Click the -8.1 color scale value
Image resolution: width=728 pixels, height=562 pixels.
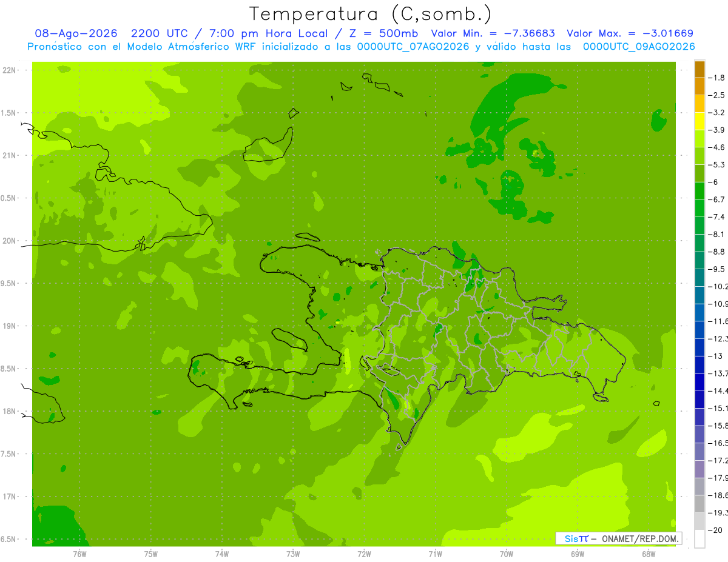tap(716, 234)
